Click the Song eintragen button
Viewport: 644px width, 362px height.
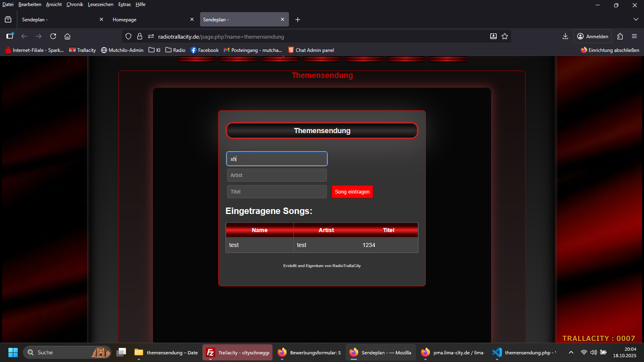click(352, 192)
